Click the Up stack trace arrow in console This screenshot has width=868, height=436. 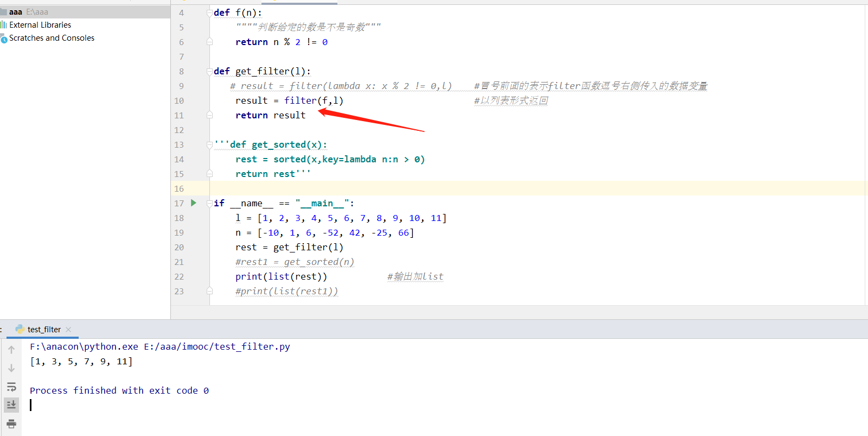coord(11,350)
